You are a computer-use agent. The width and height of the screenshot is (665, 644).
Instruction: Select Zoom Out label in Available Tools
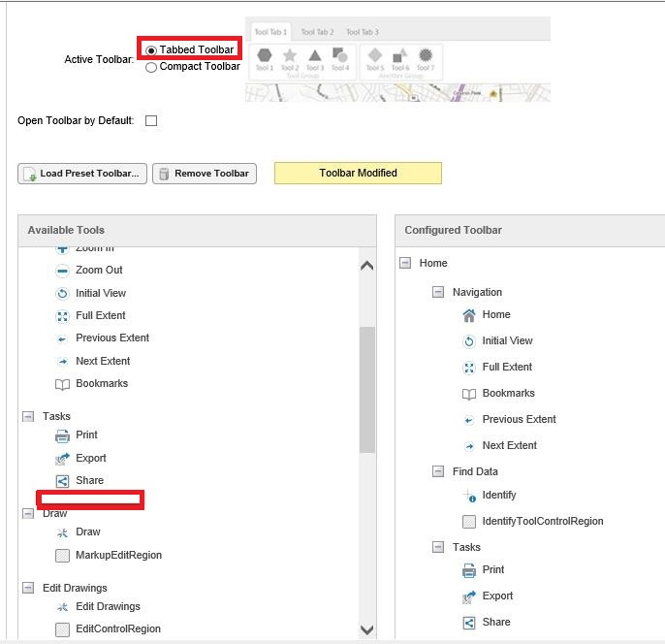coord(99,271)
